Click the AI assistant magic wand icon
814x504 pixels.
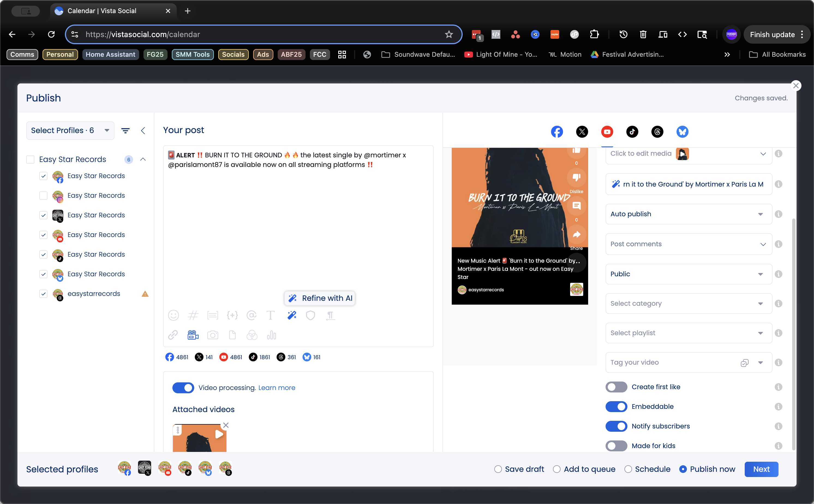click(x=292, y=315)
